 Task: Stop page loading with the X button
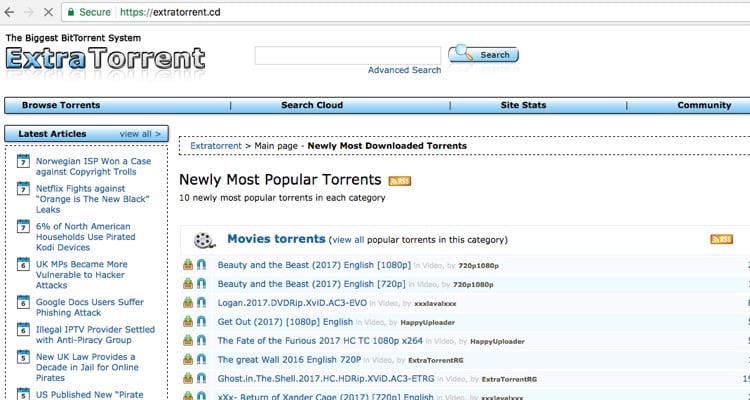41,14
